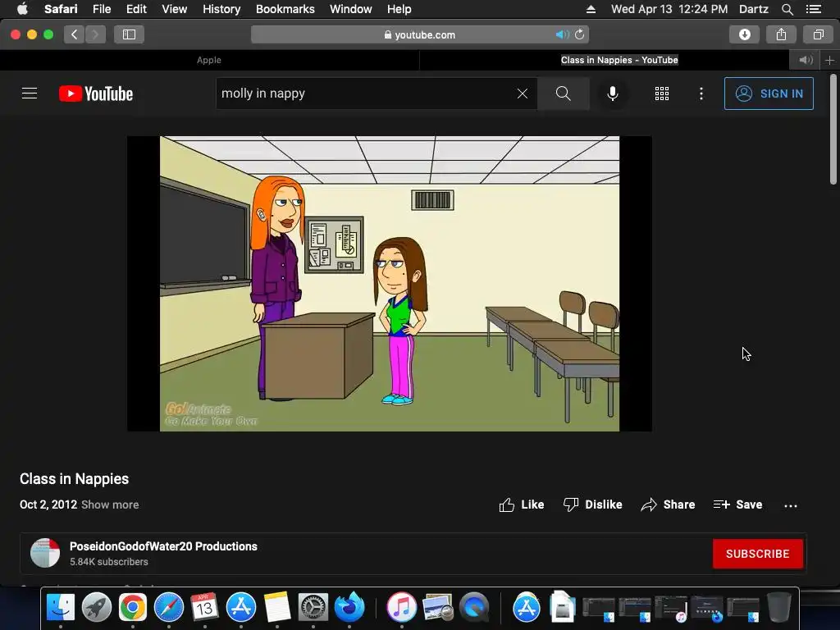Share the Class in Nappies video
840x630 pixels.
[668, 504]
